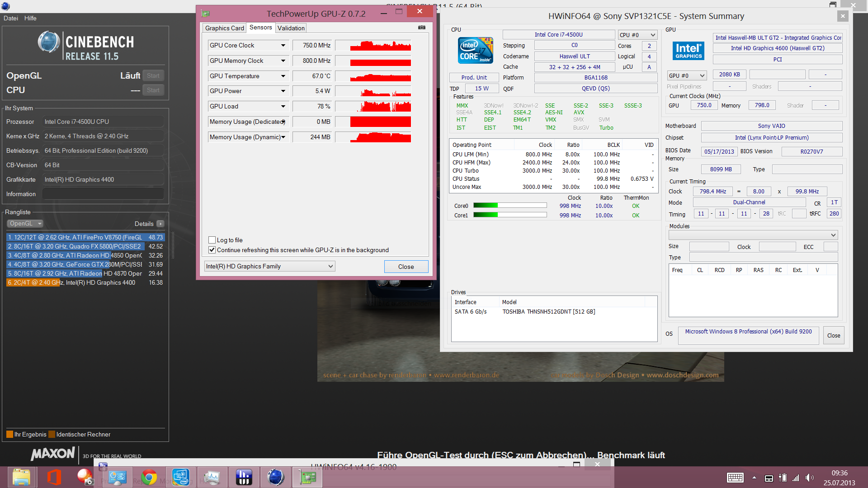Click the Details arrow icon in Rangliste
This screenshot has height=488, width=868.
tap(160, 224)
